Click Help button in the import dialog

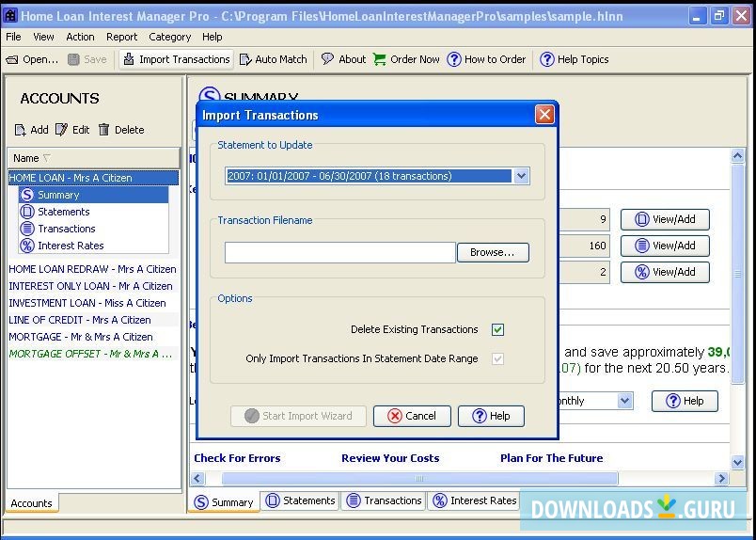pos(491,416)
